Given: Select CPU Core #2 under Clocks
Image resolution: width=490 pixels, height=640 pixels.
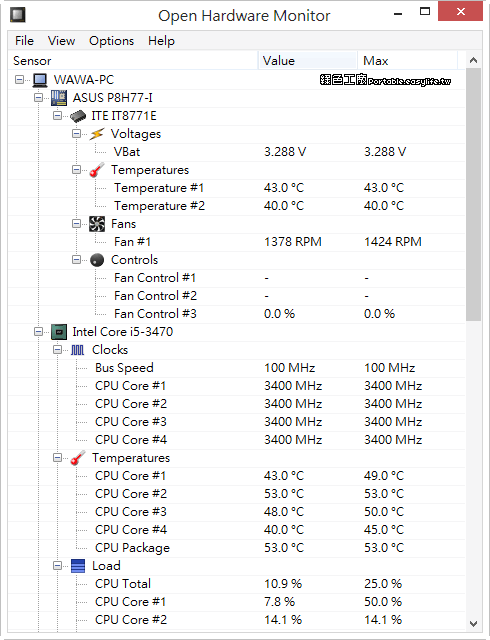Looking at the screenshot, I should point(237,404).
